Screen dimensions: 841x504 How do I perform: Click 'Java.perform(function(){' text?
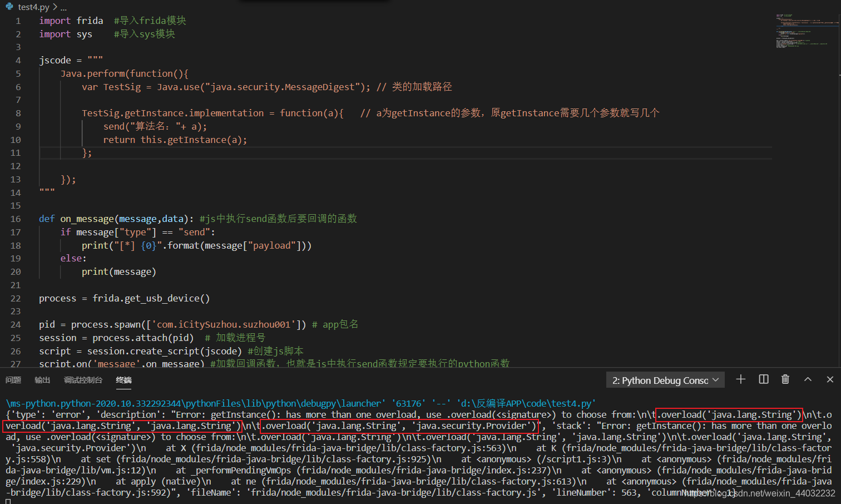click(x=125, y=73)
